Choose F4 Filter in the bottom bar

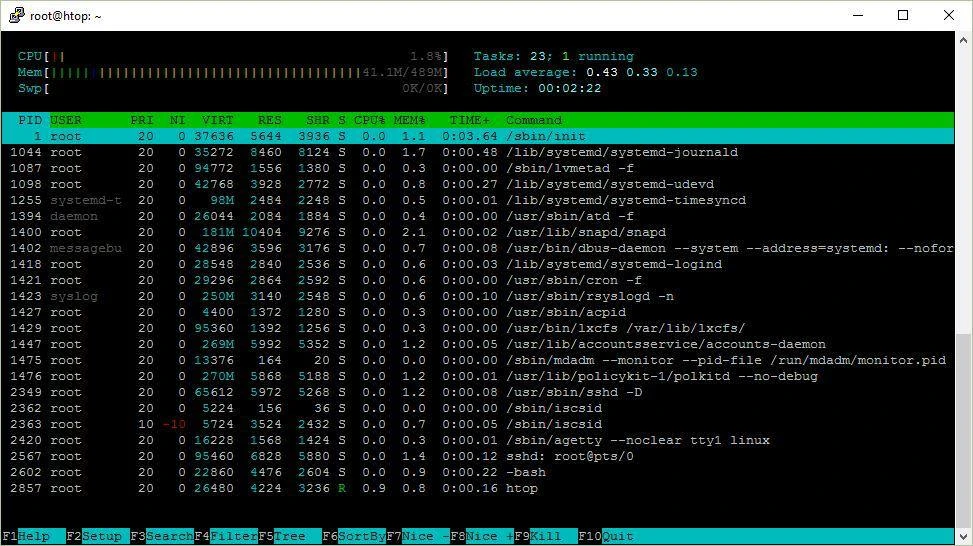click(226, 536)
